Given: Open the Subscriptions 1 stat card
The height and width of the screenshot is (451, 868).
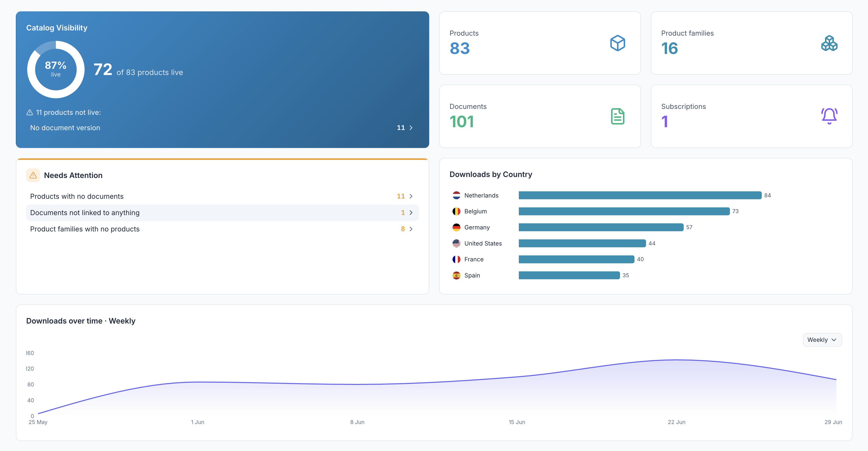Looking at the screenshot, I should (x=752, y=116).
